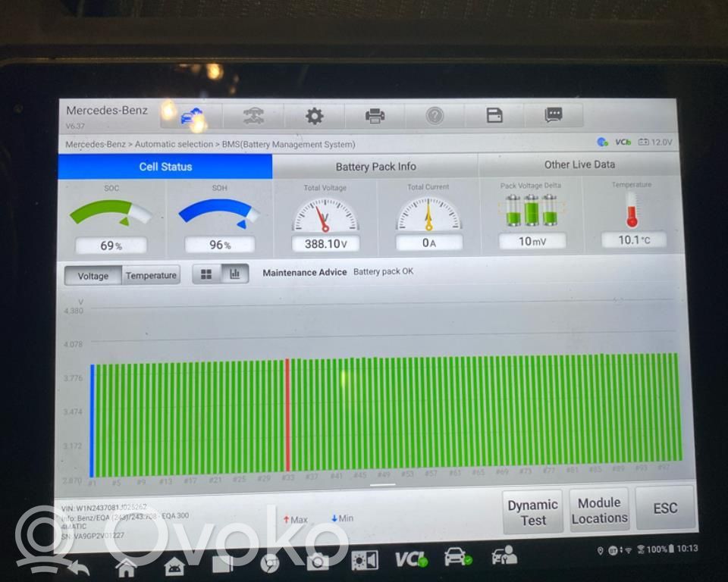Open the car service person icon
Image resolution: width=728 pixels, height=582 pixels.
[x=505, y=555]
